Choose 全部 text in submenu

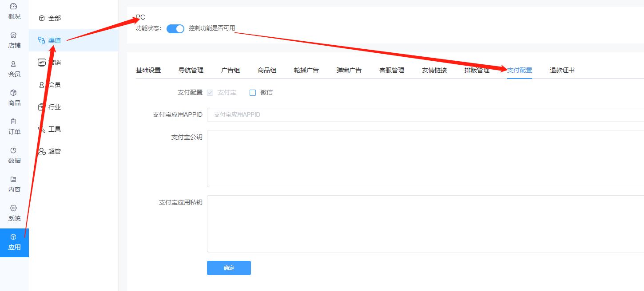coord(55,18)
